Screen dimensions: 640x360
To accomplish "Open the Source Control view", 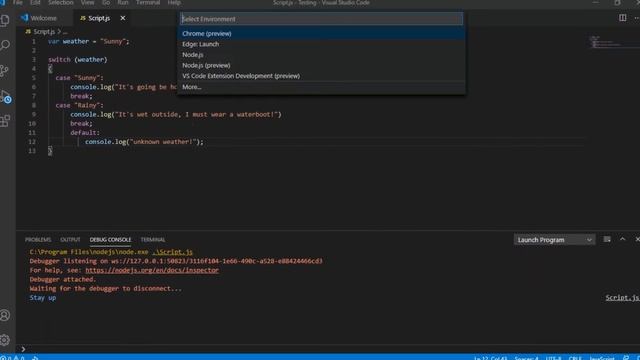I will coord(5,70).
